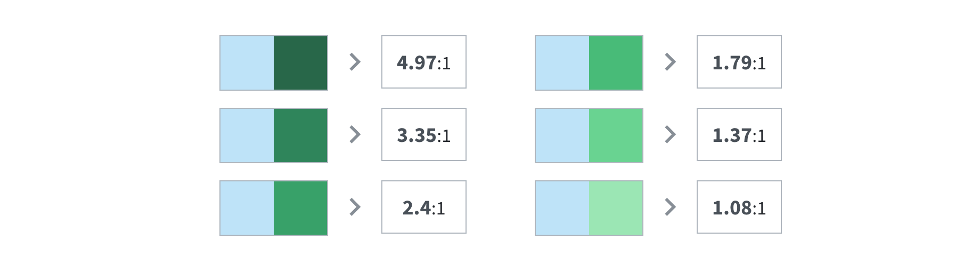
Task: Click the 3.35:1 contrast ratio box
Action: [x=424, y=134]
